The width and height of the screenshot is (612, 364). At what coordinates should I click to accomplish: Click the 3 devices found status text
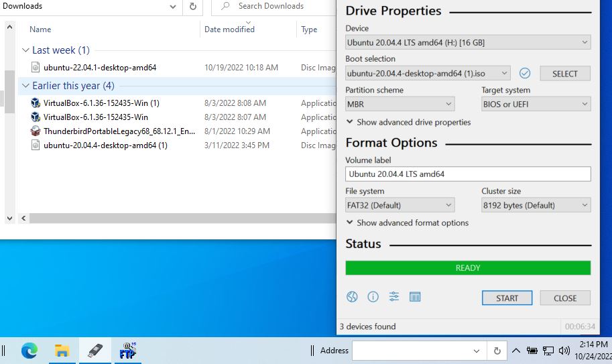(367, 326)
